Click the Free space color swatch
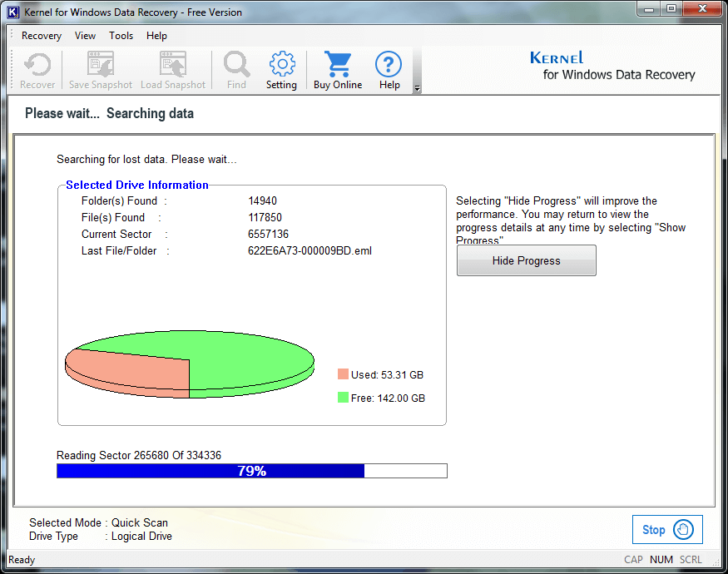728x574 pixels. pos(343,398)
